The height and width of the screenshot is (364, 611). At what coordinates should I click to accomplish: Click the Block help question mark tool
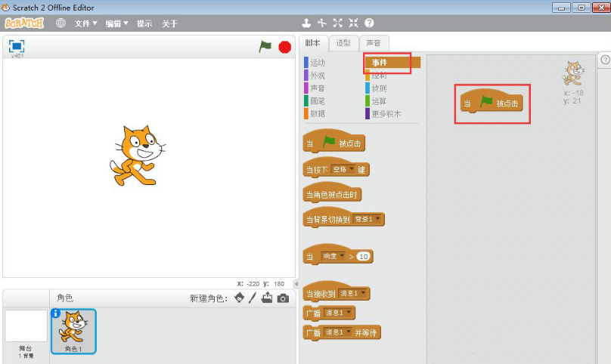369,23
